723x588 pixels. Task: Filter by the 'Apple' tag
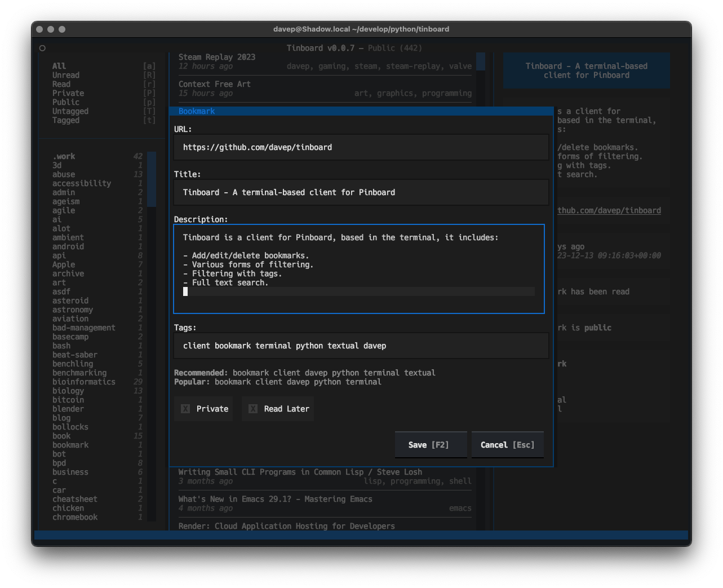tap(97, 264)
